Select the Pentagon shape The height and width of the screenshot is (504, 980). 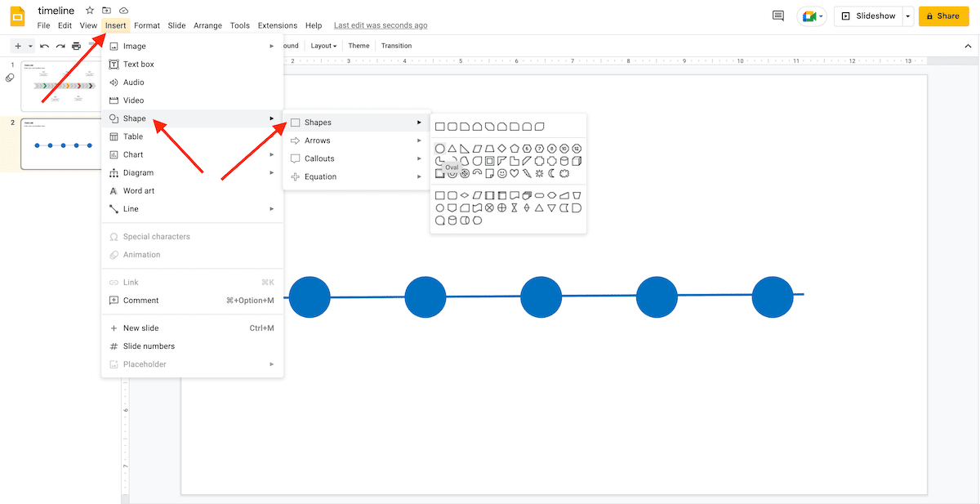coord(514,149)
